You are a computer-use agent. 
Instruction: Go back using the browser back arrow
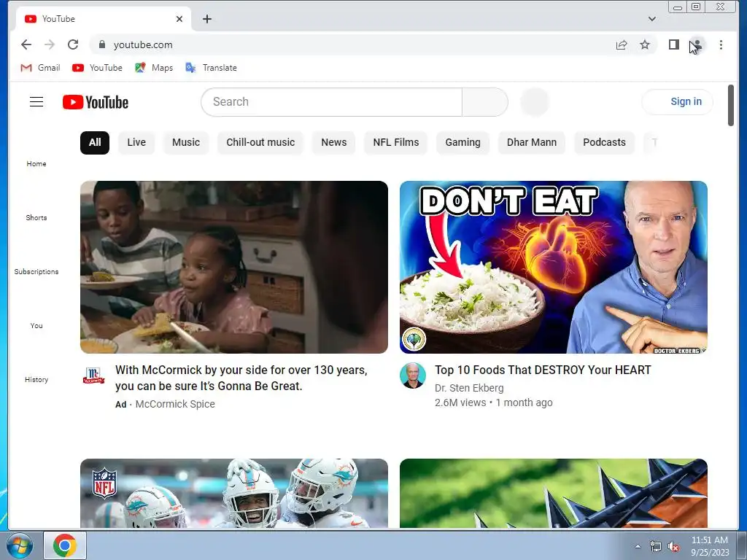tap(26, 44)
